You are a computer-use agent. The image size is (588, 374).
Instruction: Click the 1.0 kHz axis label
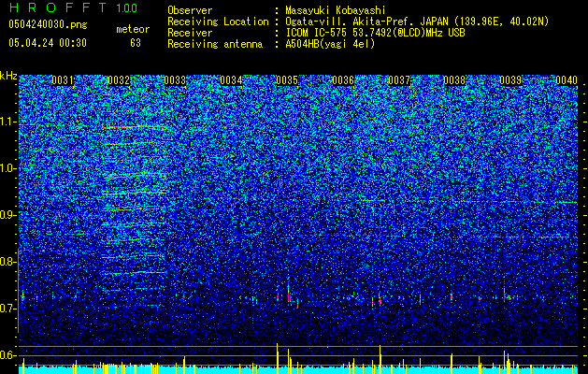pos(7,168)
